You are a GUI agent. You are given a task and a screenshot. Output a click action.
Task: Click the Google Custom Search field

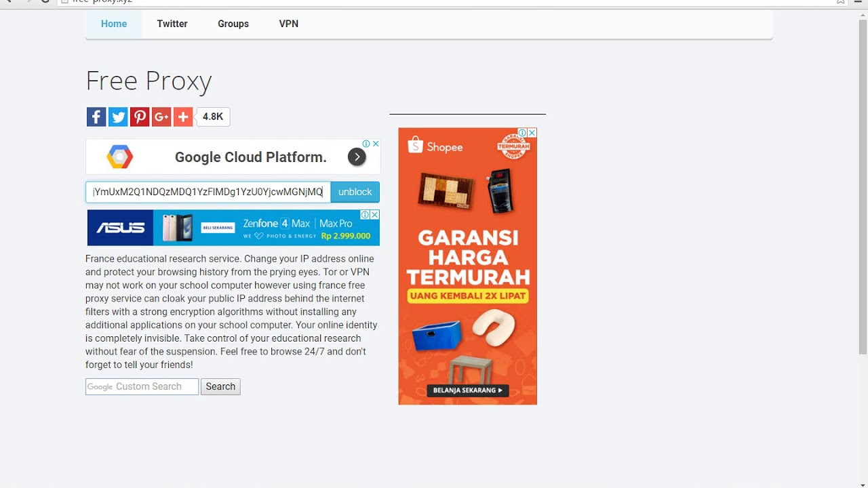click(142, 386)
